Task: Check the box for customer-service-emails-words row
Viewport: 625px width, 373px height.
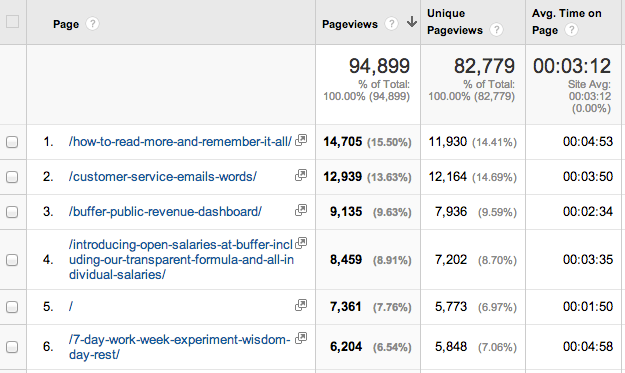Action: point(12,177)
